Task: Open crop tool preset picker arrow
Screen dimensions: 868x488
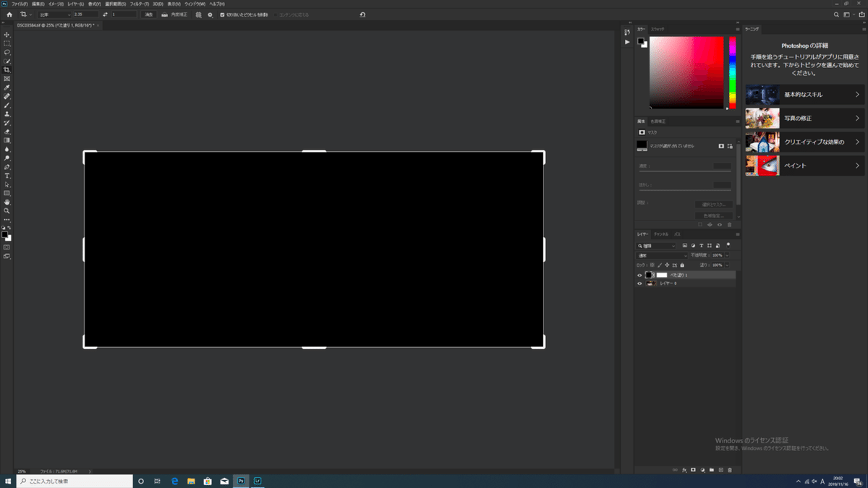Action: pyautogui.click(x=31, y=14)
